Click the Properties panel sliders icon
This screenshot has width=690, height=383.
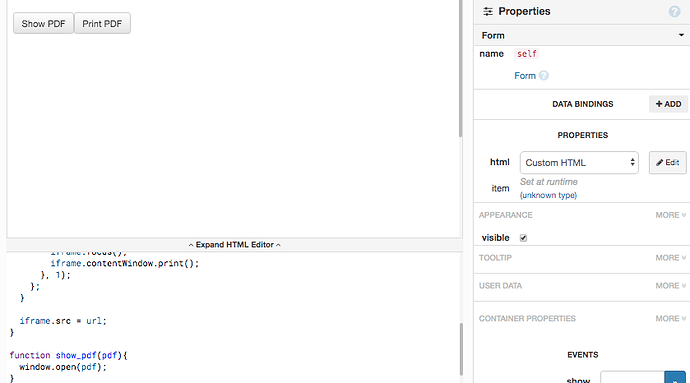pos(488,11)
